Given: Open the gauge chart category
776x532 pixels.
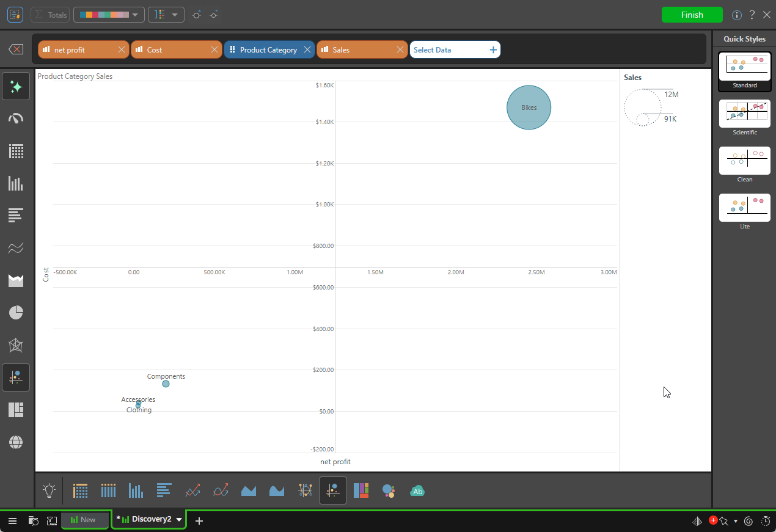Looking at the screenshot, I should [16, 118].
